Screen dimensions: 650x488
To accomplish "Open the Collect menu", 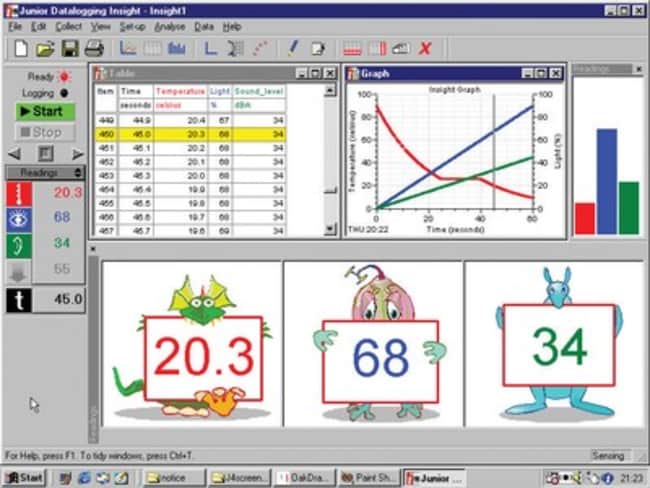I will [x=68, y=26].
